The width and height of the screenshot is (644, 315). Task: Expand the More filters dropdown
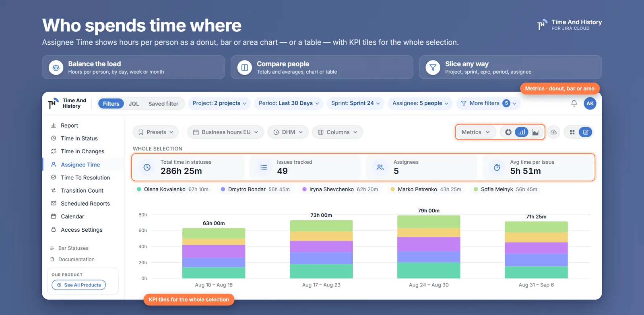tap(489, 103)
